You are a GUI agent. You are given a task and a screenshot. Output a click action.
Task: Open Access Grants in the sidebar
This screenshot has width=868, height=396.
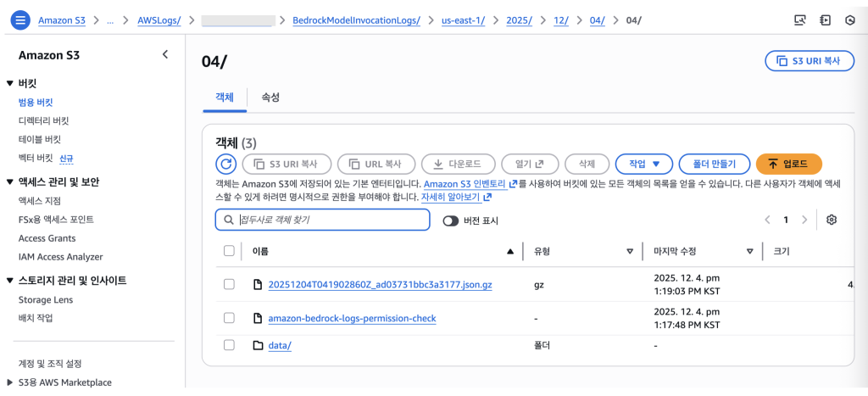pos(47,238)
